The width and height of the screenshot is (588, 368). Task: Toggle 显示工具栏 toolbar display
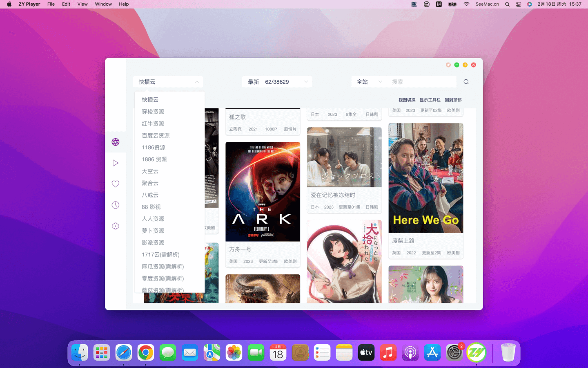tap(430, 100)
